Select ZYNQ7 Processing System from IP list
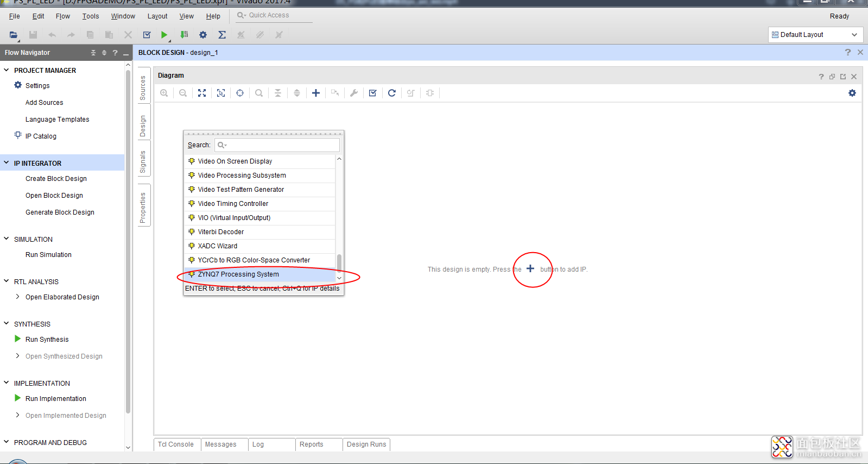Screen dimensions: 868x464 (260, 274)
